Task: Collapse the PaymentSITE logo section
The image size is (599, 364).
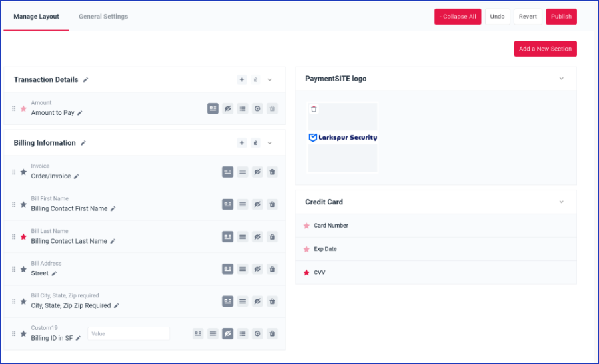Action: tap(562, 79)
